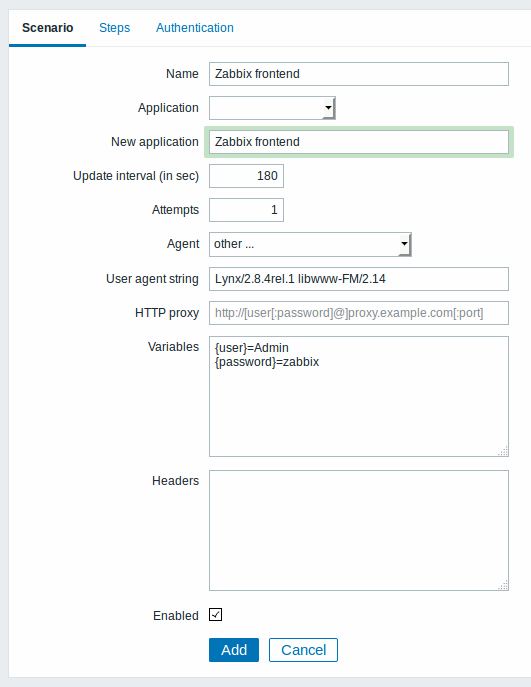Click inside the Headers text area
Image resolution: width=531 pixels, height=687 pixels.
tap(359, 531)
